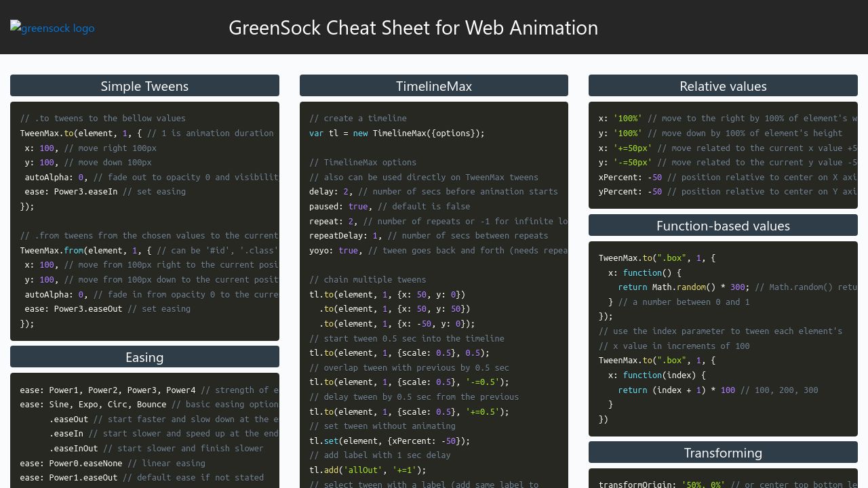This screenshot has width=868, height=488.
Task: Click the 'return (index + 1) * 100' line
Action: [717, 390]
